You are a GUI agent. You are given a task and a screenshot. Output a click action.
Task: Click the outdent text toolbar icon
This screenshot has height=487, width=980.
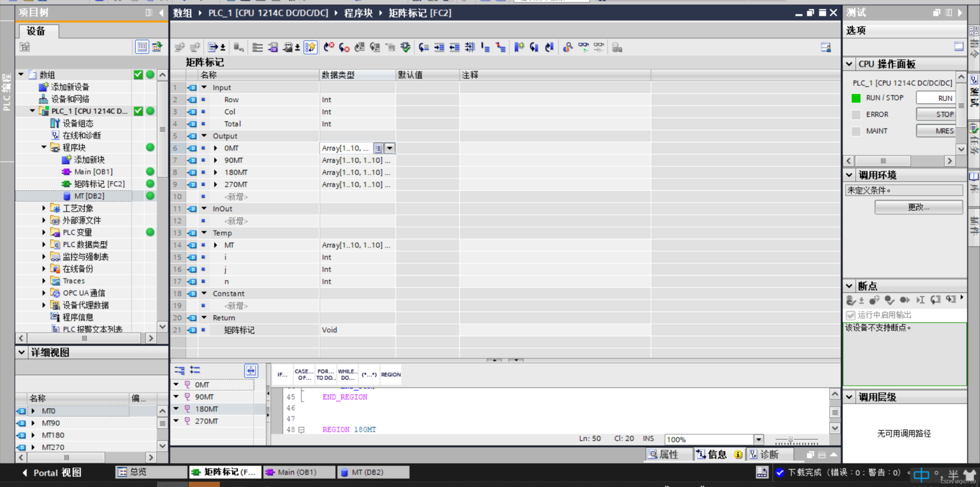[454, 47]
